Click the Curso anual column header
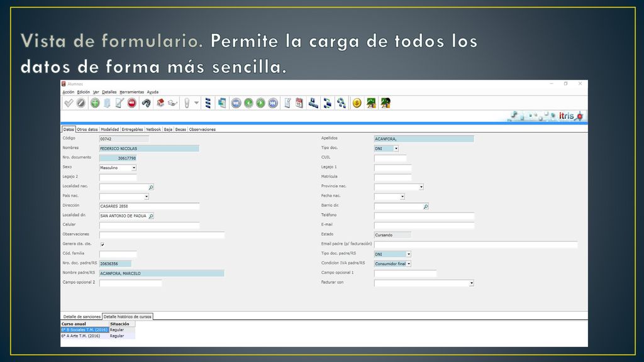This screenshot has height=362, width=644. [x=85, y=324]
